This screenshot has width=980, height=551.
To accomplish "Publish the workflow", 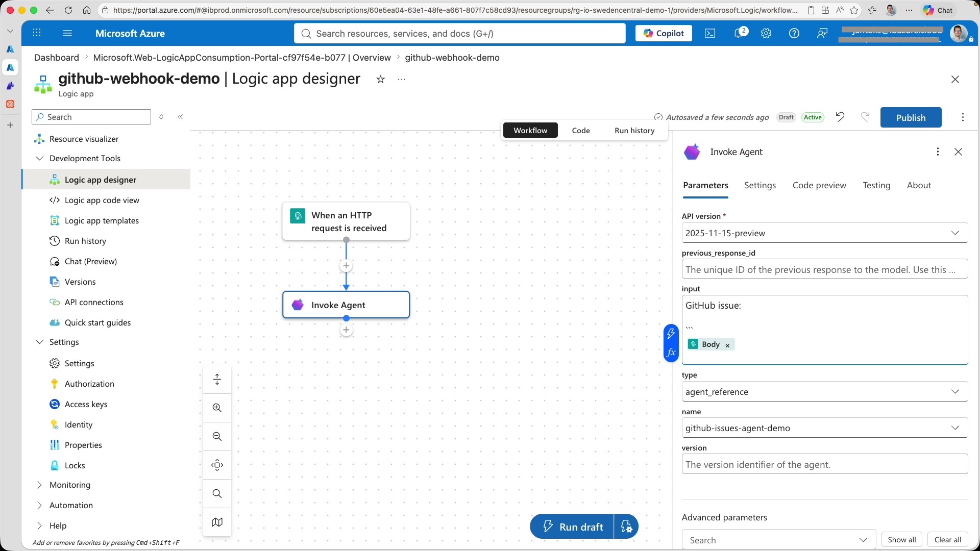I will click(911, 117).
